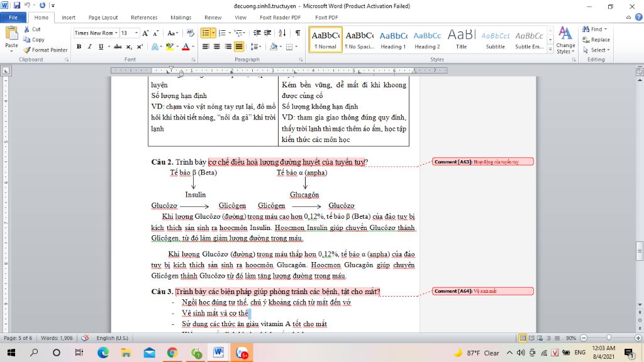Click the Words: 1,906 status item
Screen dimensions: 644x362
[x=57, y=338]
